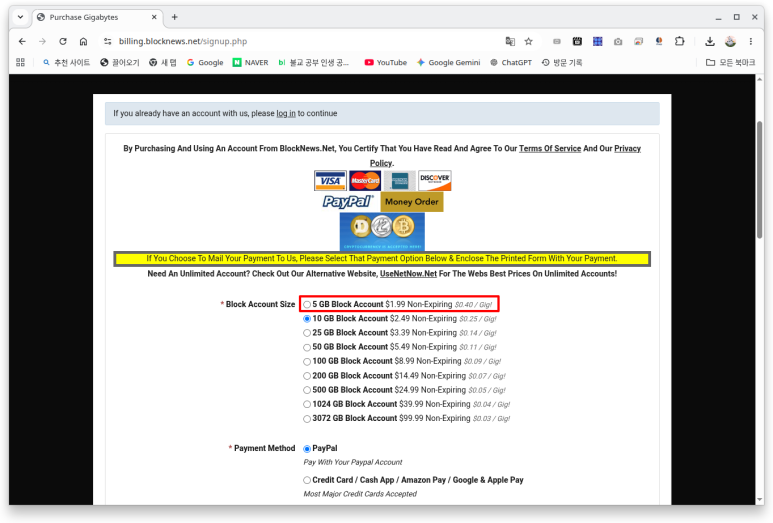
Task: Select the 25 GB Block Account option
Action: coord(307,333)
